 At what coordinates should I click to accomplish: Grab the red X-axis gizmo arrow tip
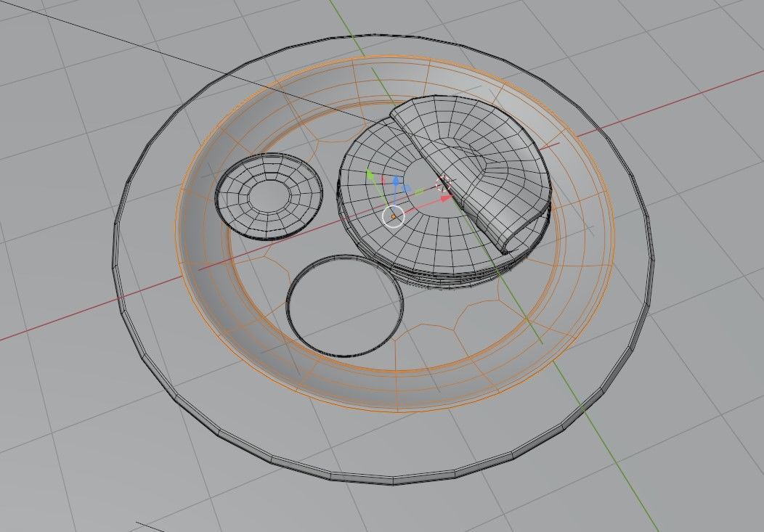tap(445, 198)
